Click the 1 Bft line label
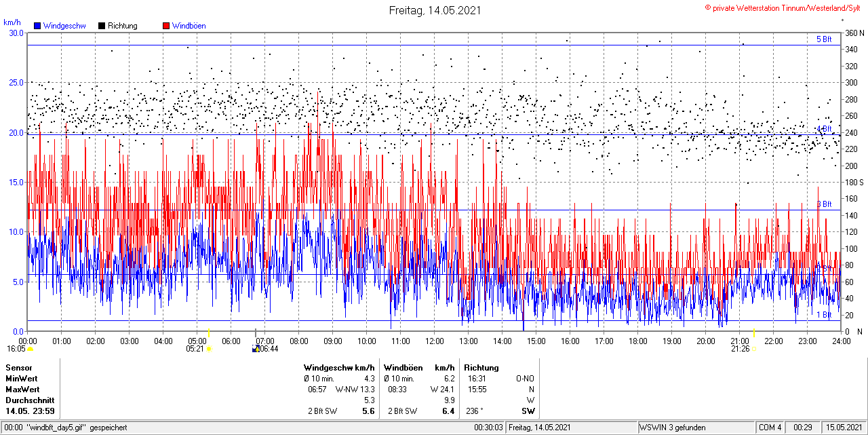 823,315
